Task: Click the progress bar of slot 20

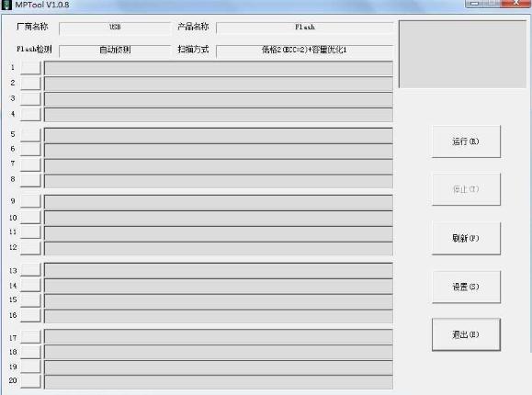Action: [219, 382]
